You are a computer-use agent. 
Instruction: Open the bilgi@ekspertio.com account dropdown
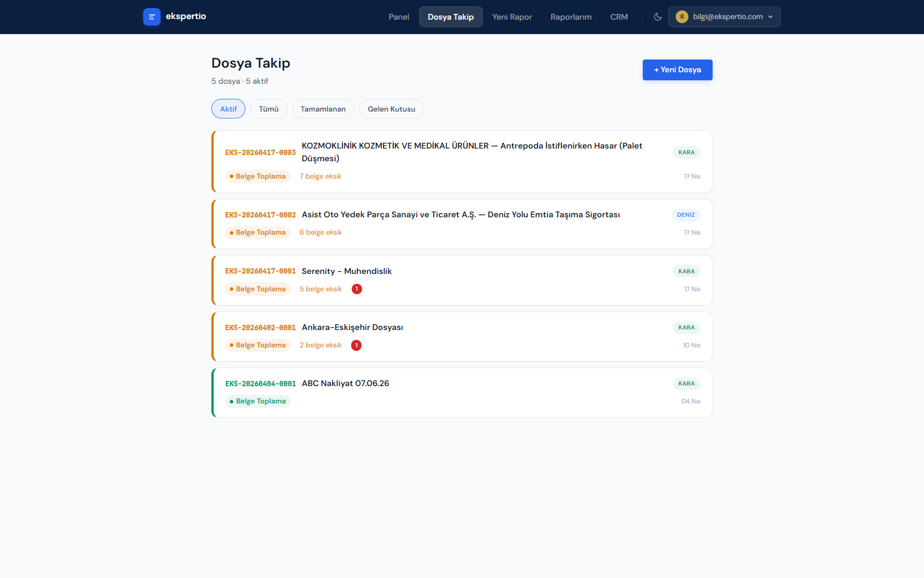click(724, 17)
